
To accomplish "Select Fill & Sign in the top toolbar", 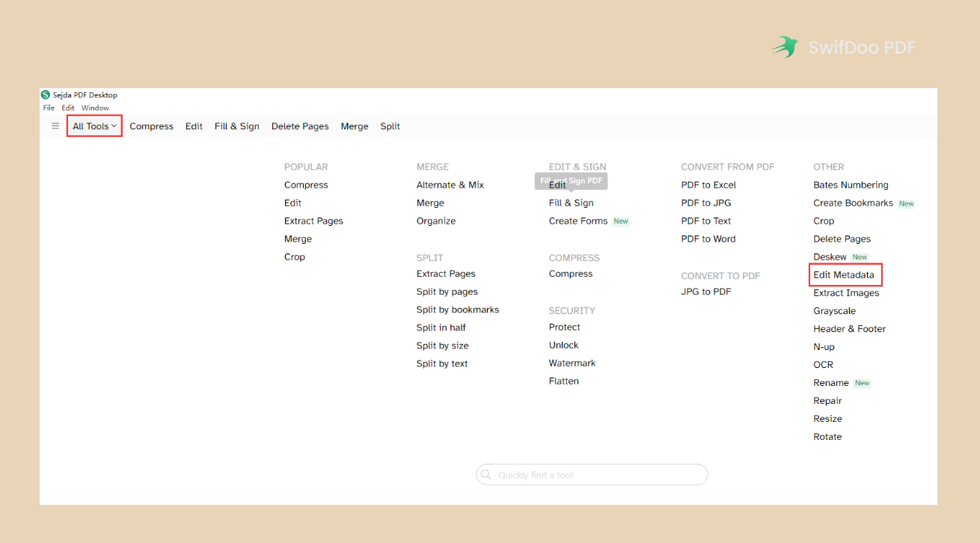I will coord(236,126).
